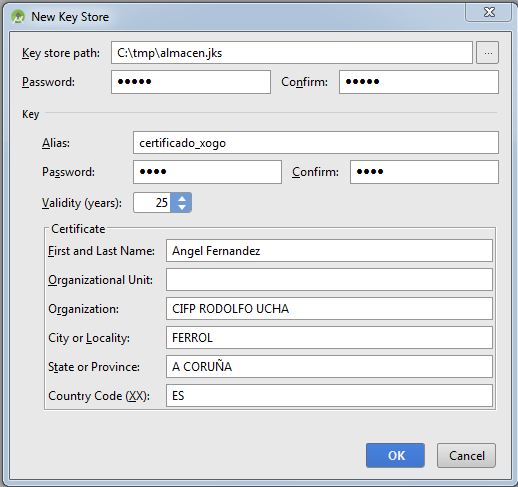
Task: Select the key store Password field
Action: pos(191,82)
